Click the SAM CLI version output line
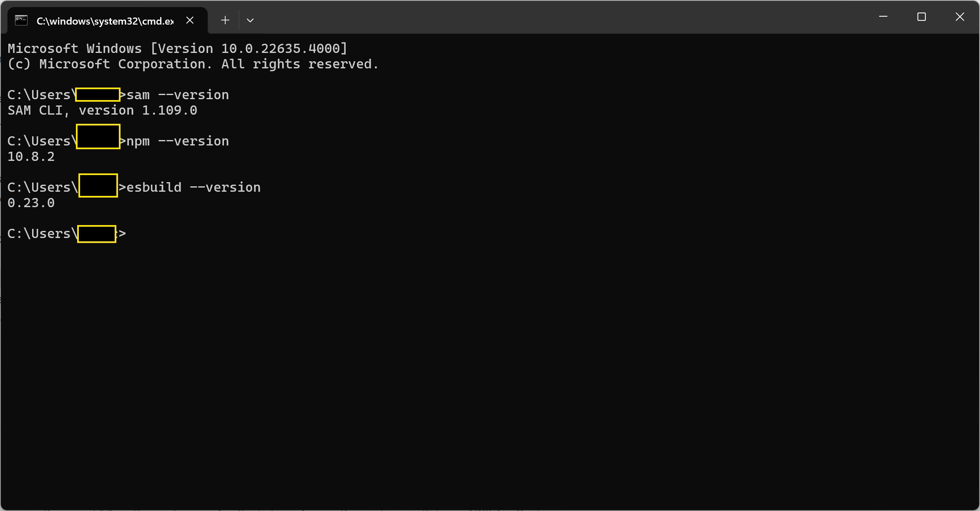Image resolution: width=980 pixels, height=511 pixels. coord(102,110)
